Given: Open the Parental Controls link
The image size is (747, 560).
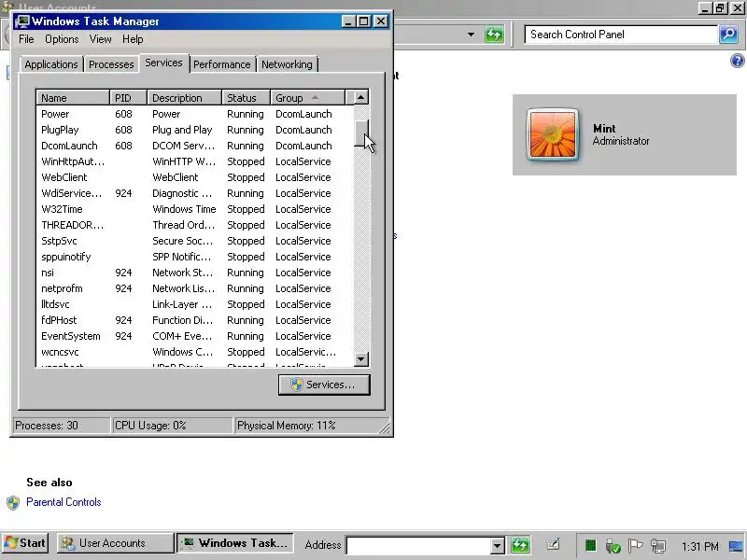Looking at the screenshot, I should click(x=63, y=502).
